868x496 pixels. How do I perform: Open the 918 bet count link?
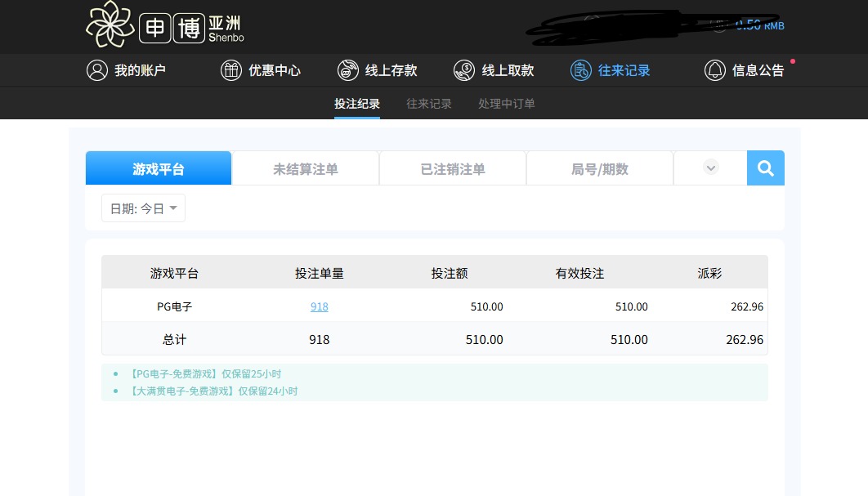point(320,306)
